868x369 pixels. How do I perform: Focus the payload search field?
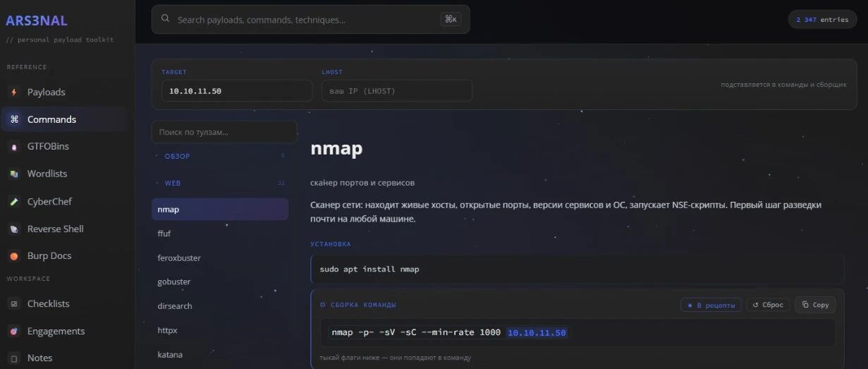[310, 20]
